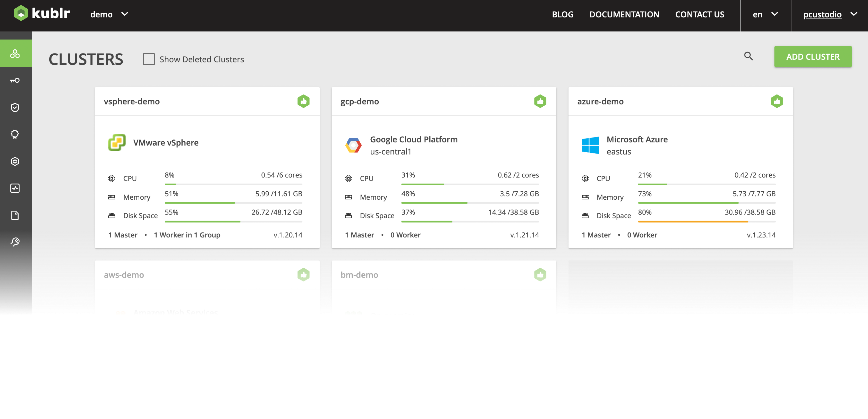Click "14.34 /38.58 GB" disk value

point(513,212)
